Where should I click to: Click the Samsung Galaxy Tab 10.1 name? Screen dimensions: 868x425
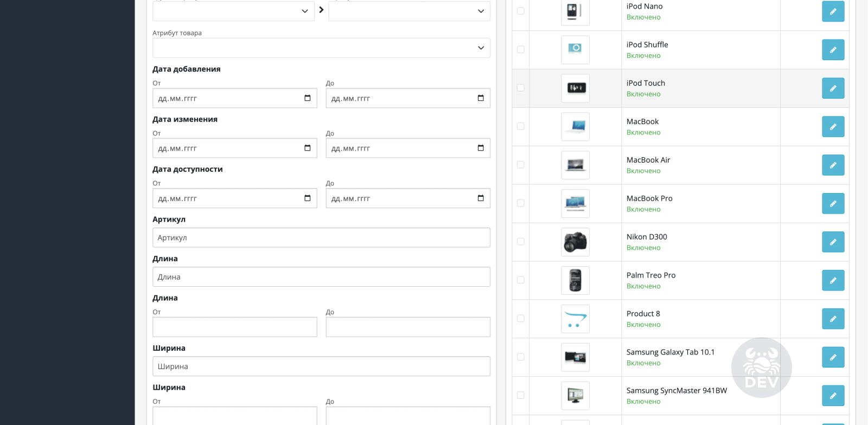pos(671,352)
